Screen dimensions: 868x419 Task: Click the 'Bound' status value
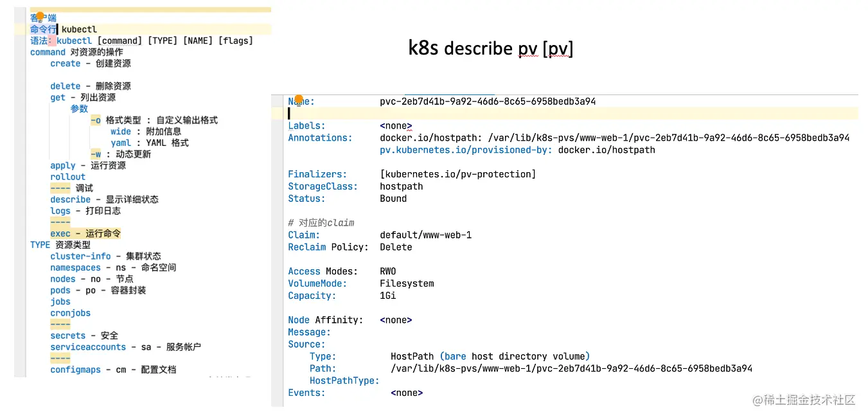(393, 199)
